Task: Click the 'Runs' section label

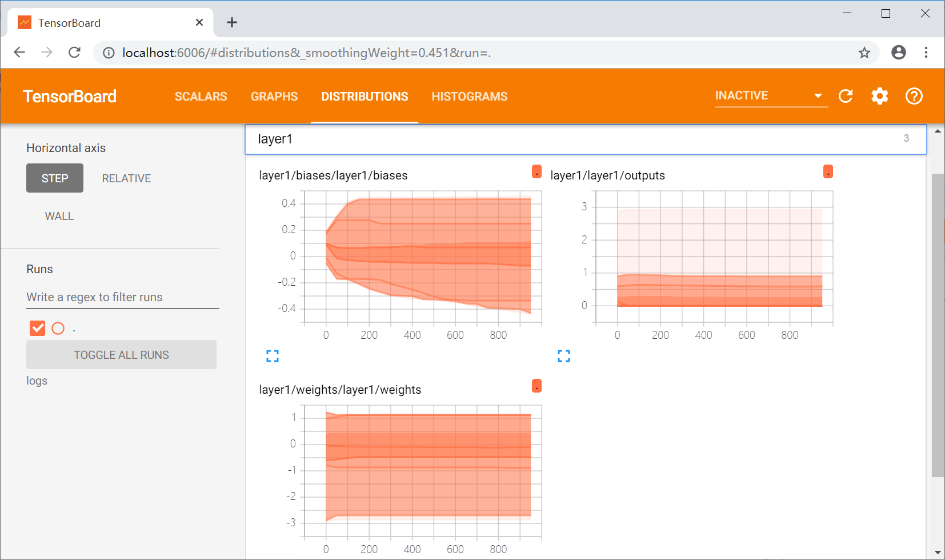Action: pyautogui.click(x=39, y=269)
